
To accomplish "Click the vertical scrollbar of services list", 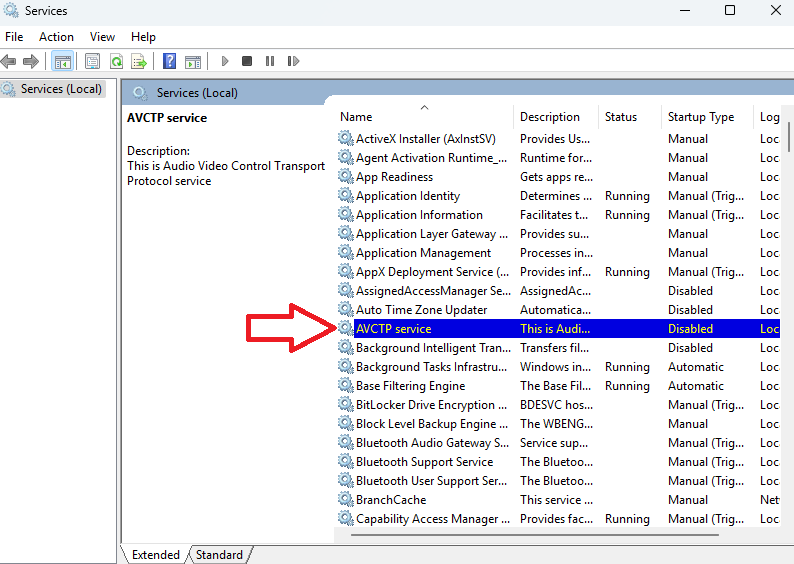I will coord(788,300).
